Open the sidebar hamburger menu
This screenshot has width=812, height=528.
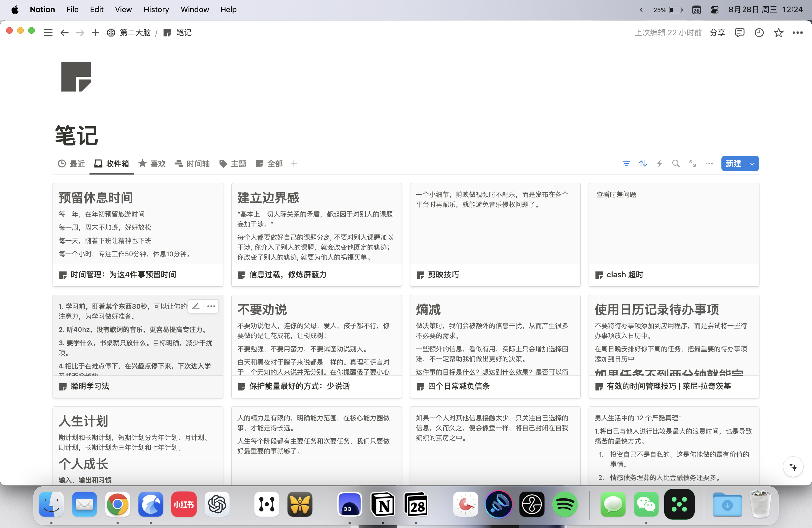pos(48,33)
